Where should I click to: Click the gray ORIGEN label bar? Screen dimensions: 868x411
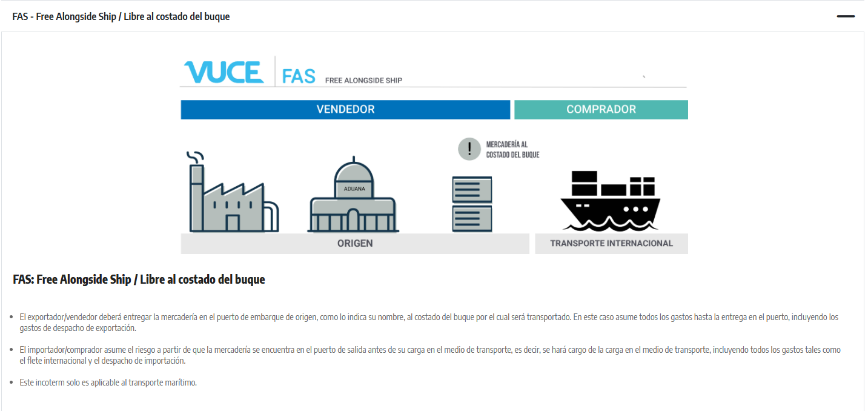355,244
